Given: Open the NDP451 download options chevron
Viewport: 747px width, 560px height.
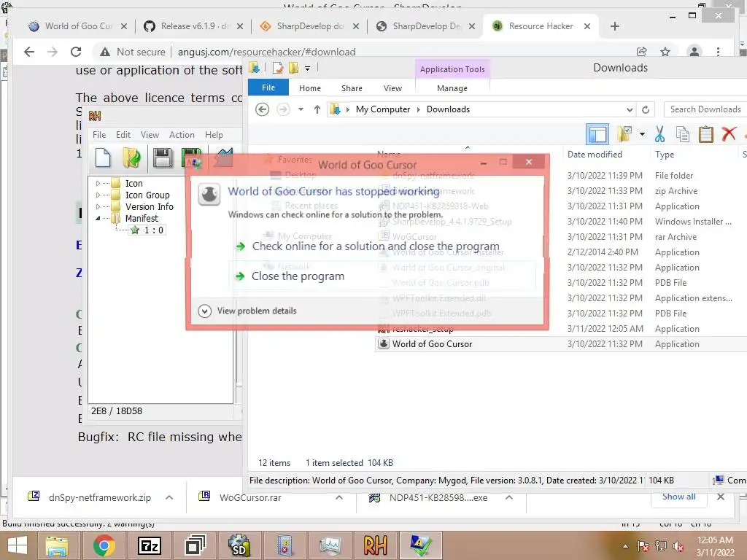Looking at the screenshot, I should [508, 497].
